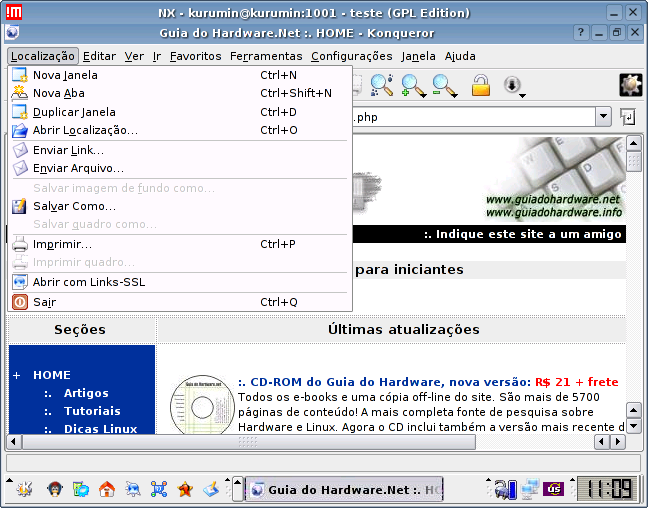Screen dimensions: 648x508
Task: Open the taskbar window list arrow
Action: tap(237, 489)
